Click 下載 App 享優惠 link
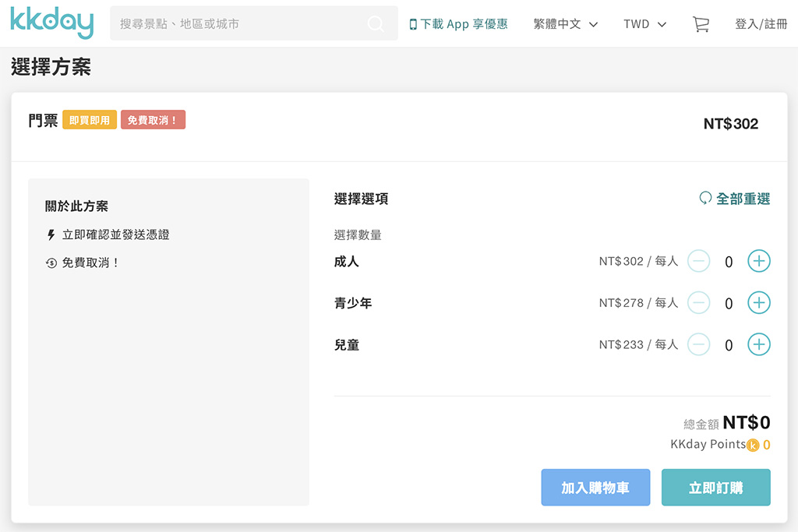Image resolution: width=798 pixels, height=532 pixels. pyautogui.click(x=458, y=24)
